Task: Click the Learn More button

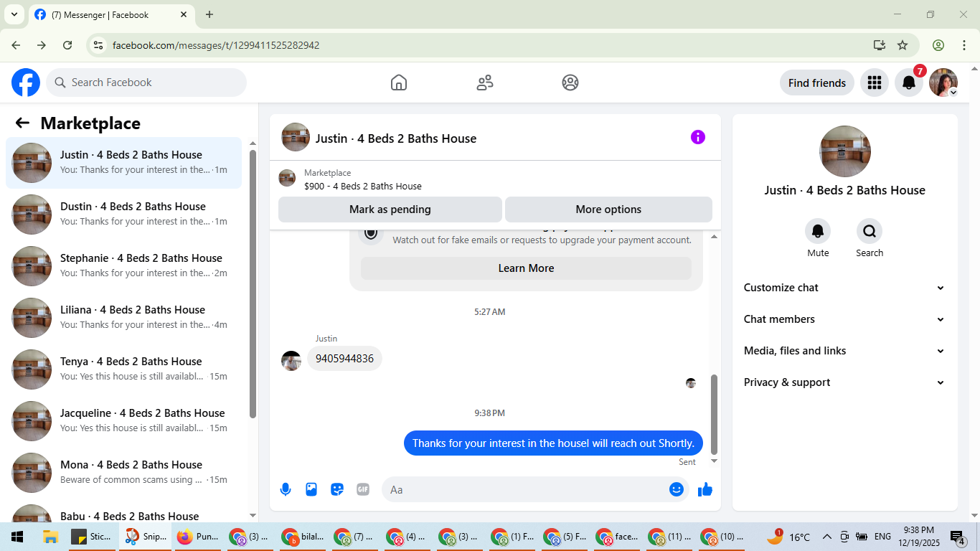Action: pyautogui.click(x=526, y=268)
